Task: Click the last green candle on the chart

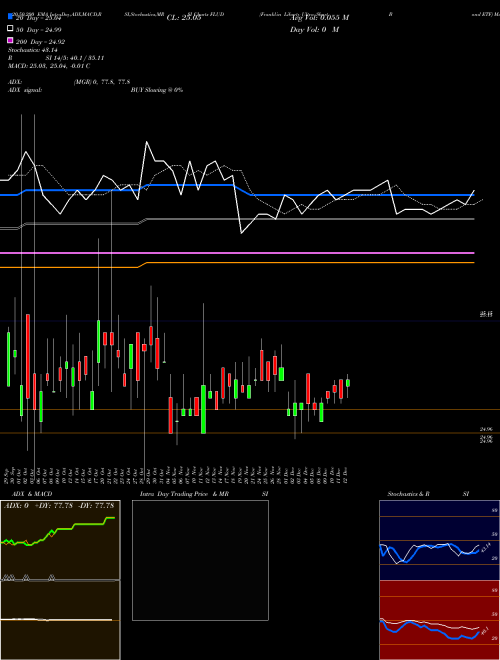Action: point(348,383)
